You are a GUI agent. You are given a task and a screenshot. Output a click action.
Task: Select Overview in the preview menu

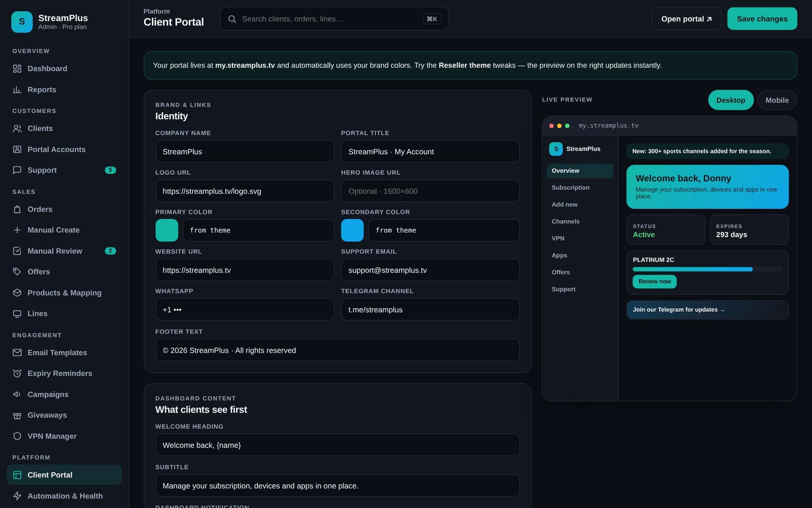point(580,171)
